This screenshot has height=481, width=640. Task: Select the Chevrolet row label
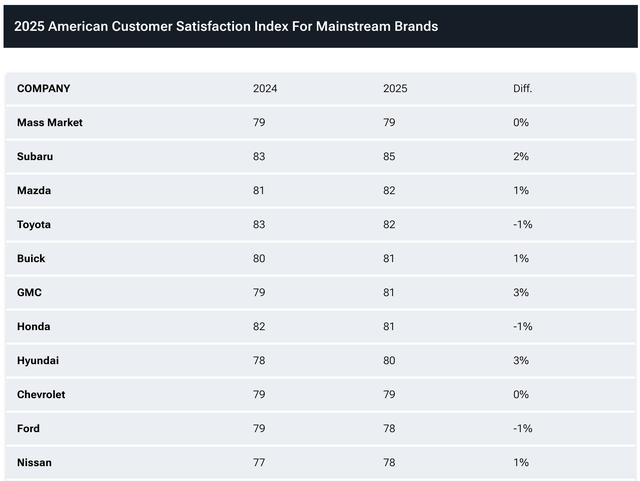tap(41, 394)
